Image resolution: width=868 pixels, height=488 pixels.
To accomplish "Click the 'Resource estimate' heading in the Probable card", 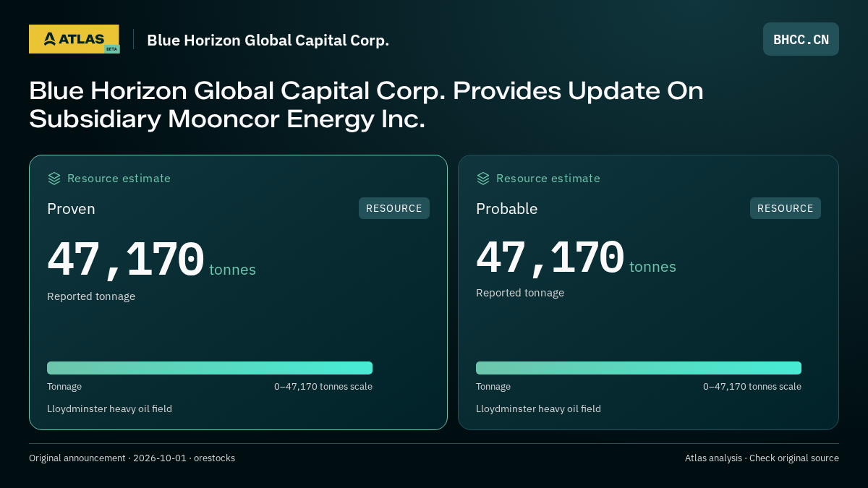I will click(548, 178).
